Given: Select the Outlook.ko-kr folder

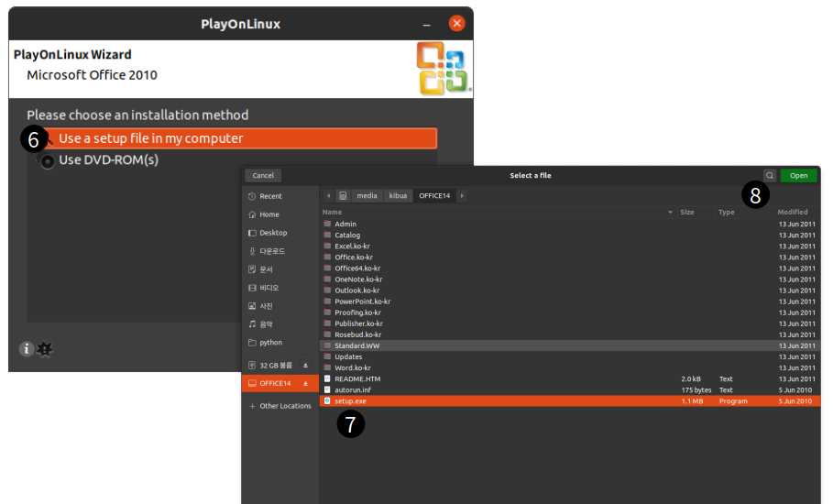Looking at the screenshot, I should click(x=569, y=290).
